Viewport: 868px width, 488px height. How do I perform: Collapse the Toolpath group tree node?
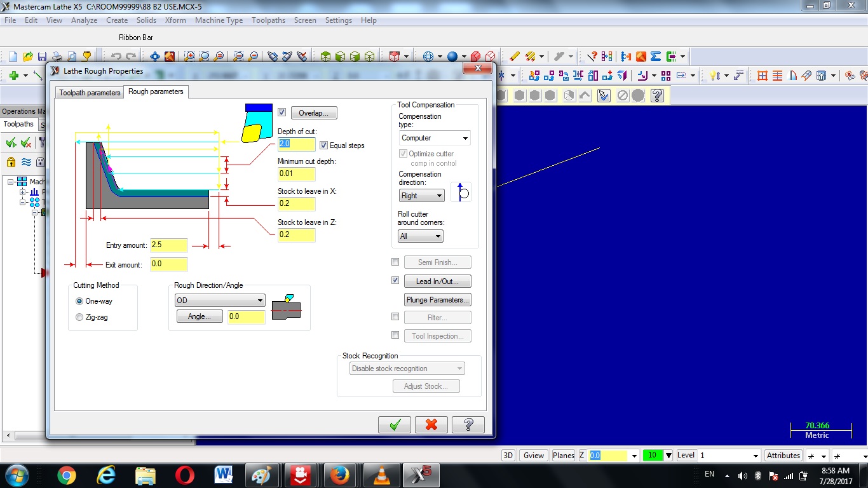pyautogui.click(x=23, y=202)
